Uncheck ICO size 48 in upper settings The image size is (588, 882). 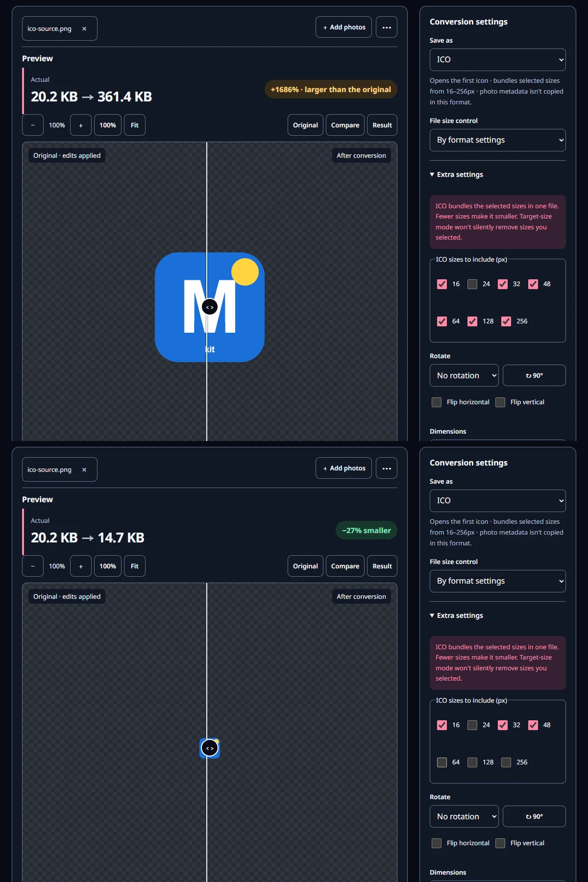(x=533, y=284)
